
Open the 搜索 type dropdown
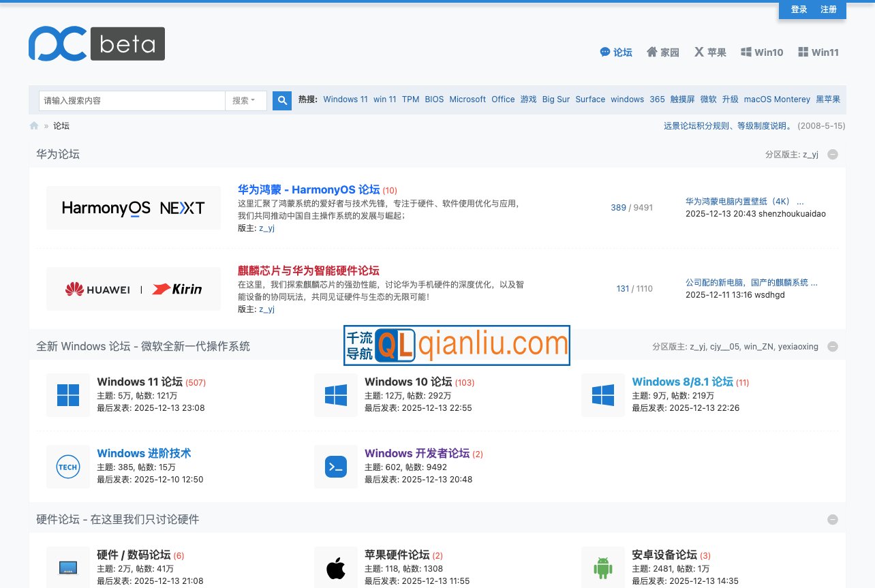pyautogui.click(x=245, y=100)
